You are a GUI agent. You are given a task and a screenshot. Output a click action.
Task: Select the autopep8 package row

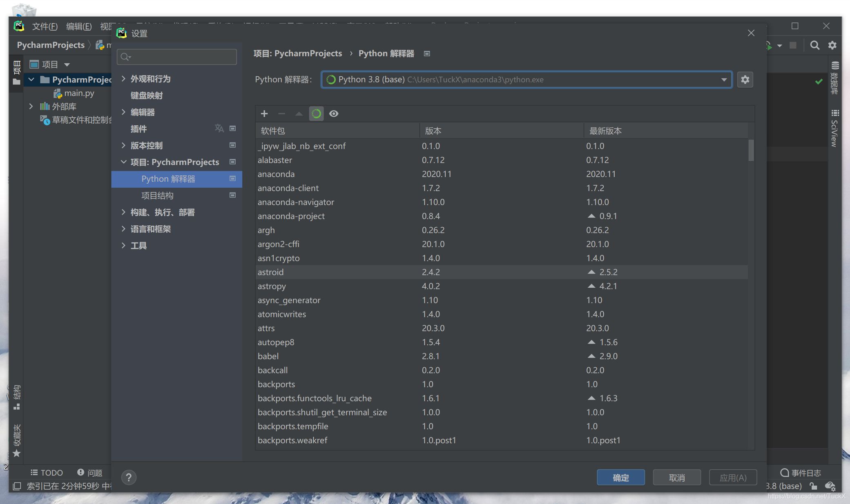point(502,342)
